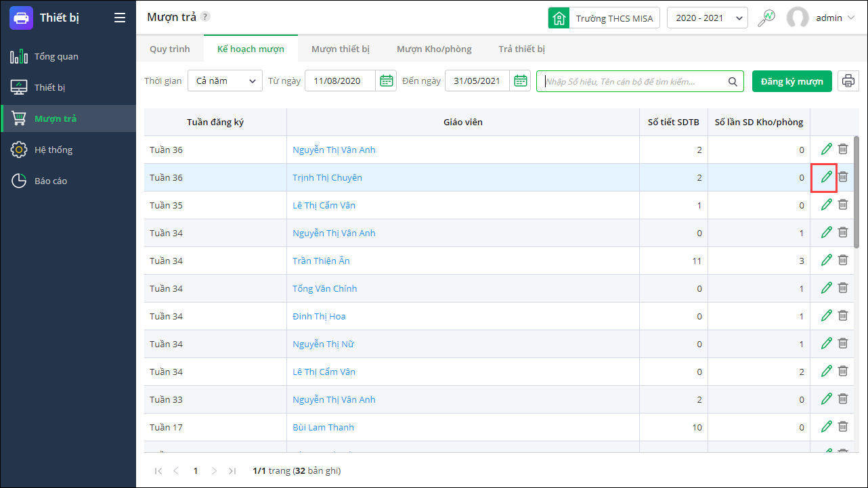Open the help icon beside Mượn trả title
This screenshot has height=488, width=868.
click(205, 17)
